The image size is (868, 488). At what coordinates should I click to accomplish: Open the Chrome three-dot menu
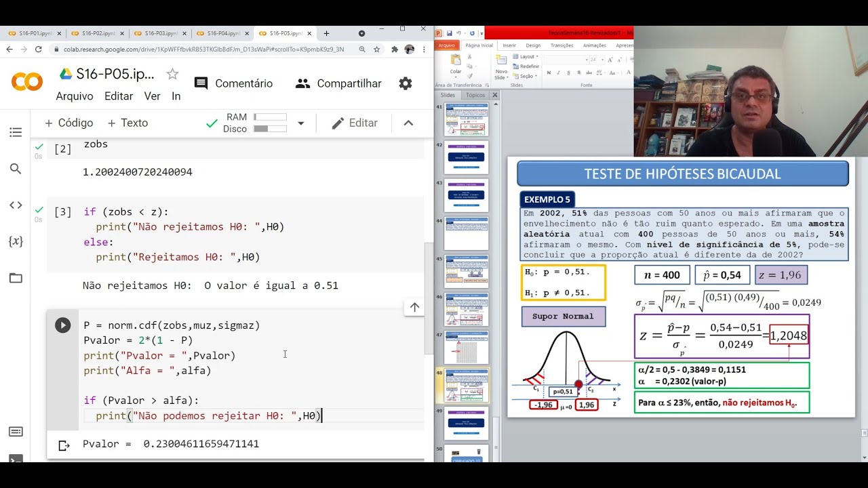tap(425, 49)
